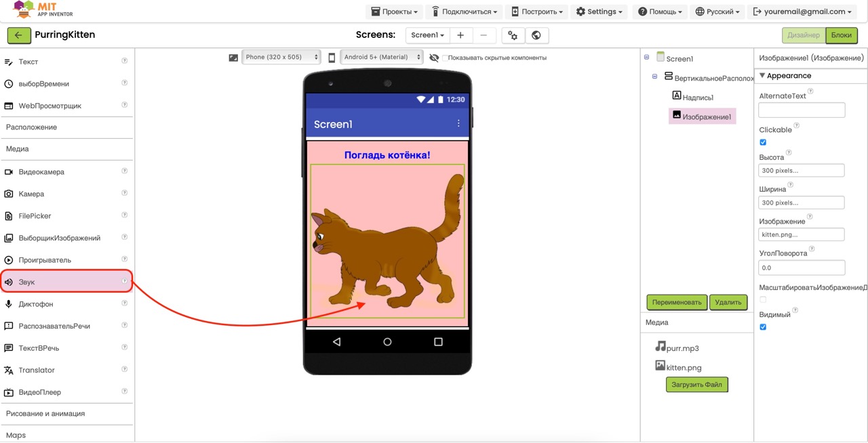Collapse Screen1 tree node
Viewport: 868px width, 443px height.
[646, 58]
